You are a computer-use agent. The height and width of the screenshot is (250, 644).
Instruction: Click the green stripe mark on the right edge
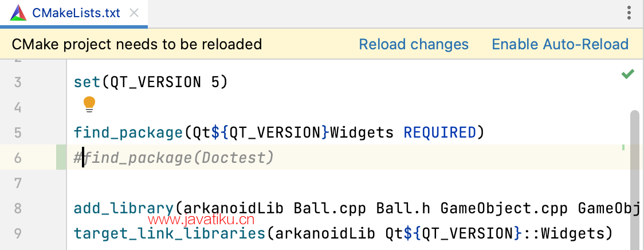tap(623, 147)
